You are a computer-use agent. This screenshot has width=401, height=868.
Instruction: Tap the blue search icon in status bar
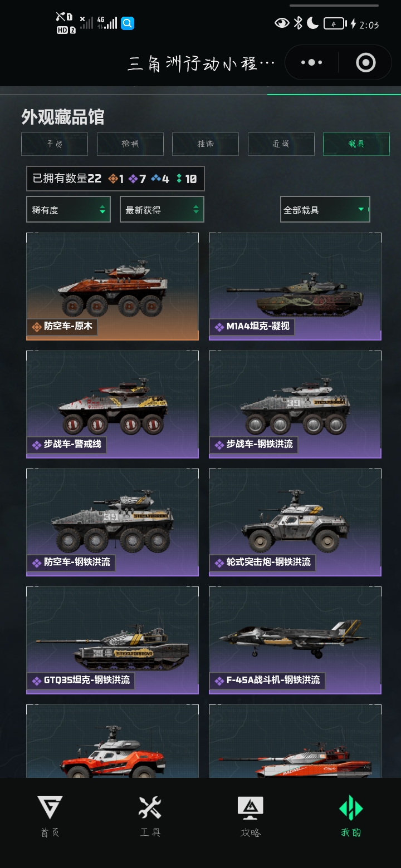[128, 23]
